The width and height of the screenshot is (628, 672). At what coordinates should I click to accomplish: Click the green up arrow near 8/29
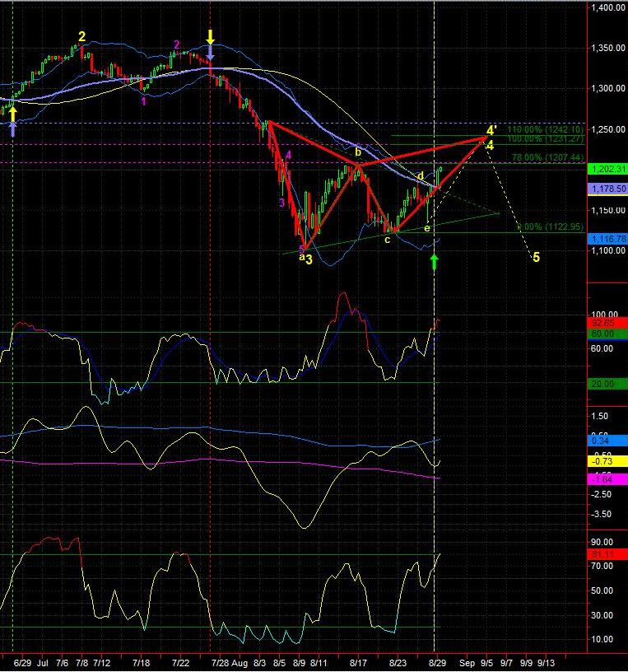(435, 261)
